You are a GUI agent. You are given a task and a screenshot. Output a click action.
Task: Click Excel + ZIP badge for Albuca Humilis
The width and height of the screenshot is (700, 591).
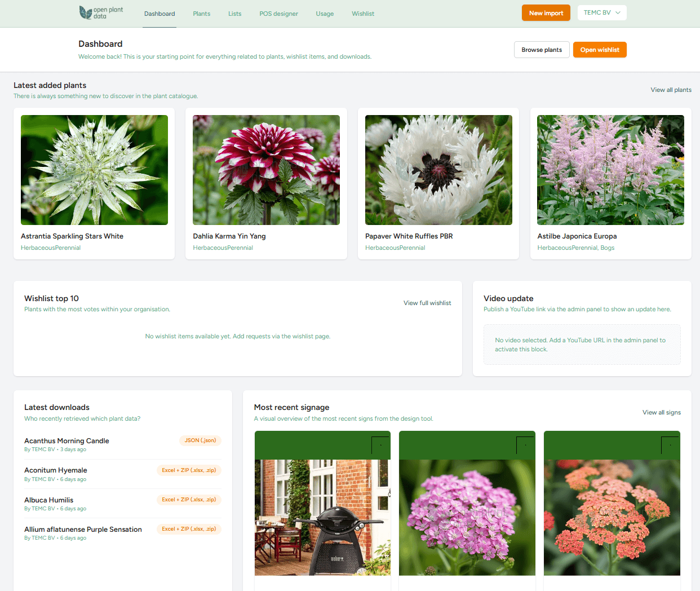(x=189, y=500)
